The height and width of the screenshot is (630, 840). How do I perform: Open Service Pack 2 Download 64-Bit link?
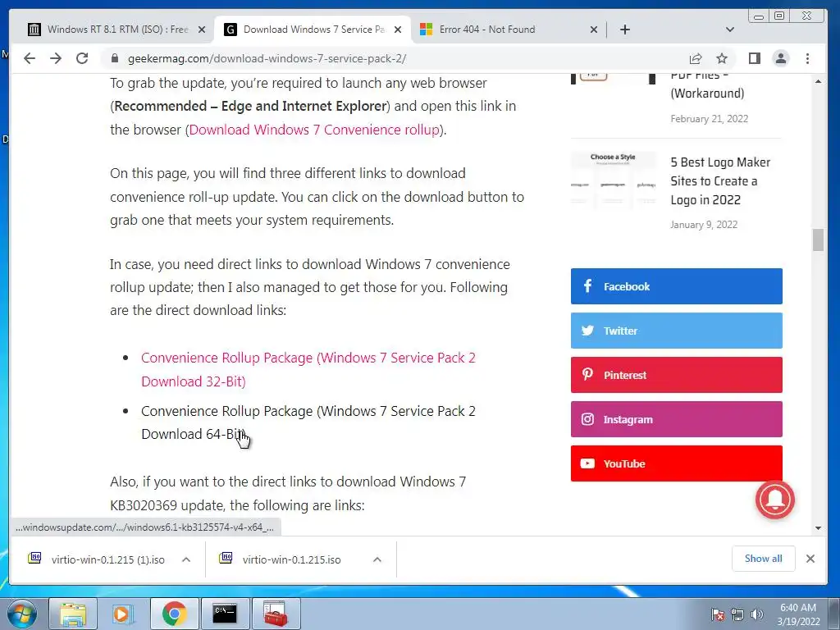pos(308,422)
